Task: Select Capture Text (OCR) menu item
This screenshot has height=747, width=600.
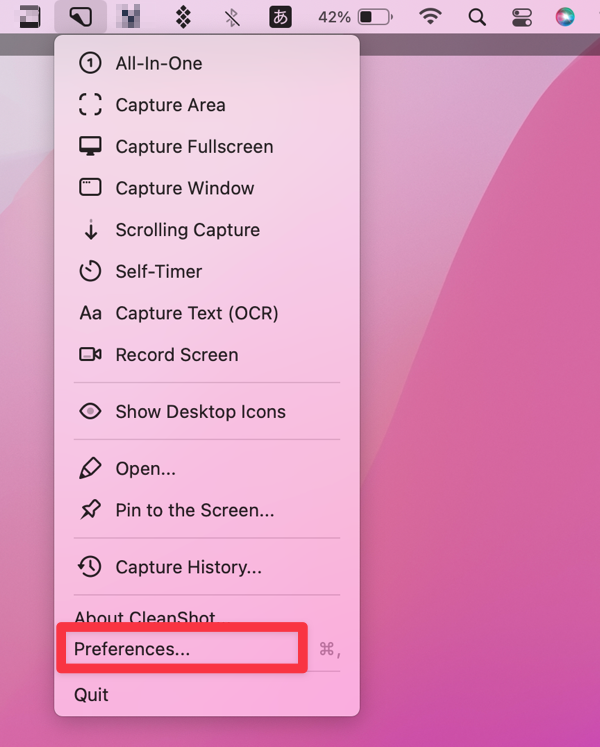Action: coord(196,313)
